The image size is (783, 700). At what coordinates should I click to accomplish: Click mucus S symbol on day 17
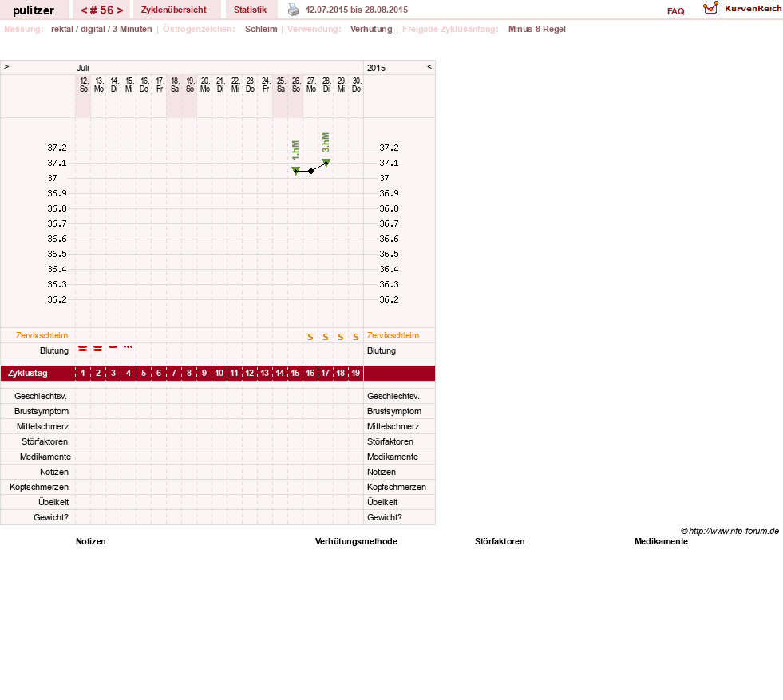326,337
